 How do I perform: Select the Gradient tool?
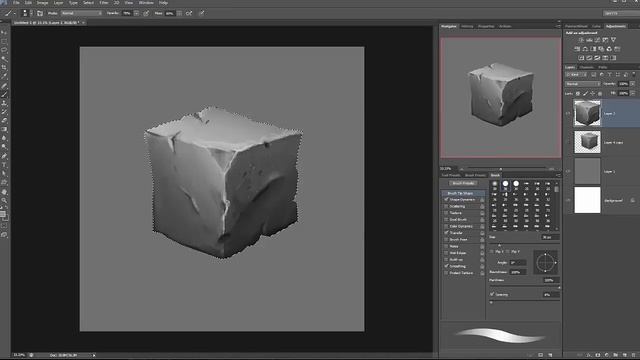click(x=4, y=129)
